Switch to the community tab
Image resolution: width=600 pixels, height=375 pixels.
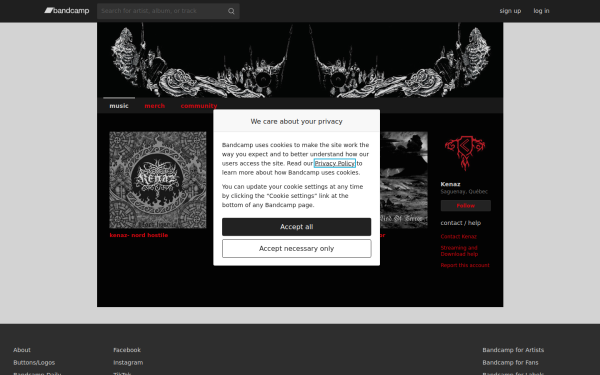pyautogui.click(x=199, y=106)
